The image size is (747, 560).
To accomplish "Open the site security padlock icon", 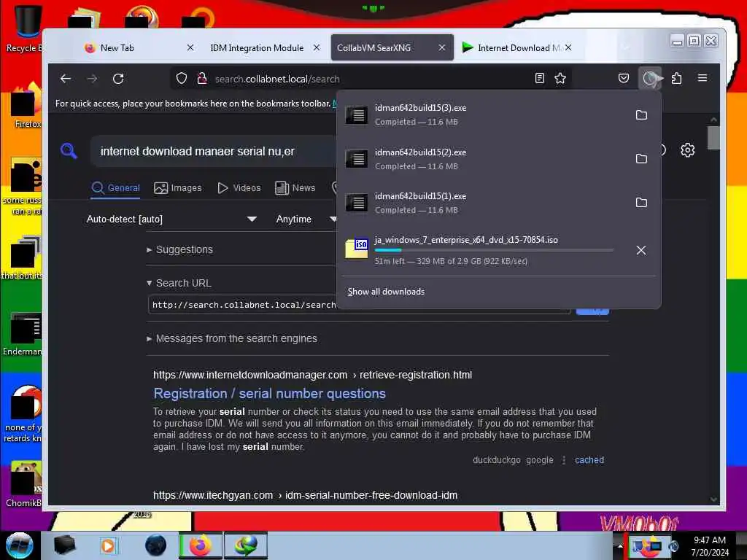I will tap(202, 79).
